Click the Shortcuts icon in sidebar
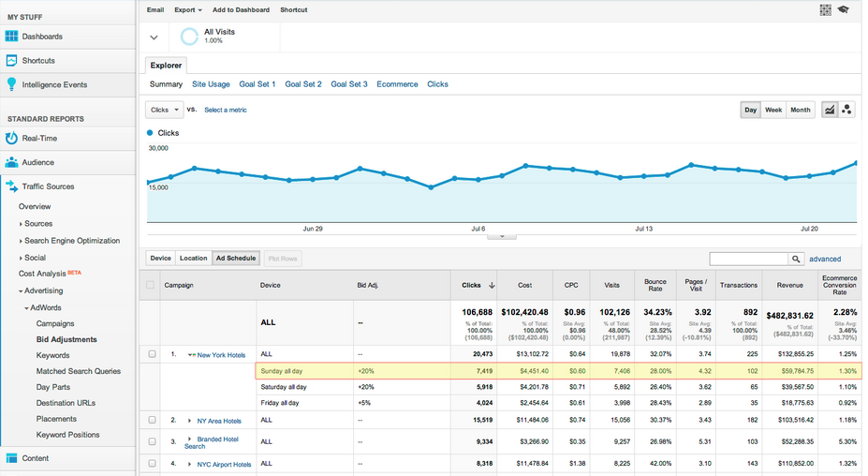868x476 pixels. tap(12, 60)
